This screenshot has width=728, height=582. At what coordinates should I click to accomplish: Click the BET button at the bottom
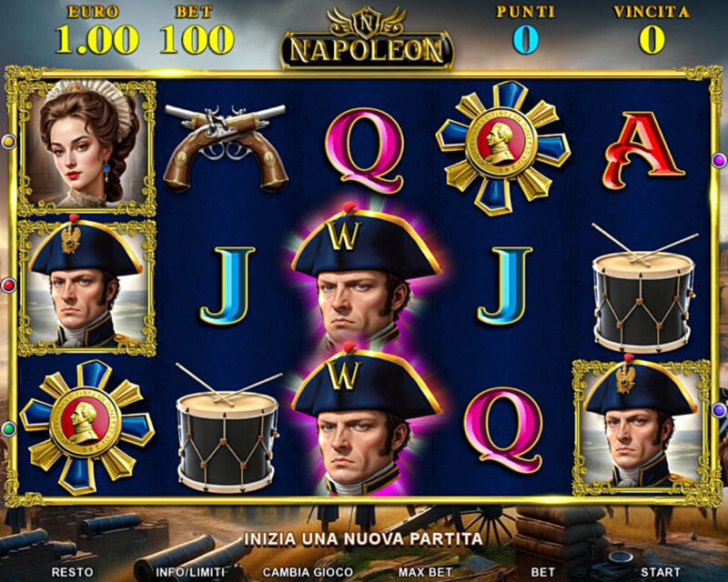[542, 572]
